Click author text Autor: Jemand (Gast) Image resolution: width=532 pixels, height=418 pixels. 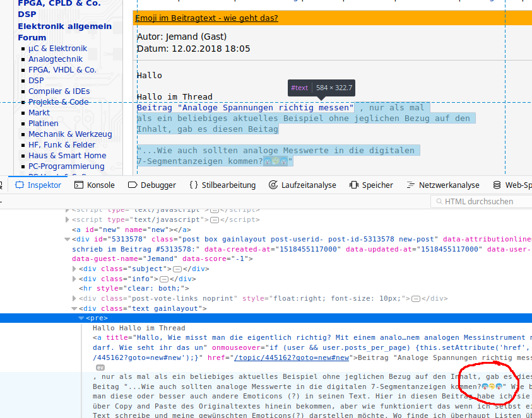pos(182,37)
